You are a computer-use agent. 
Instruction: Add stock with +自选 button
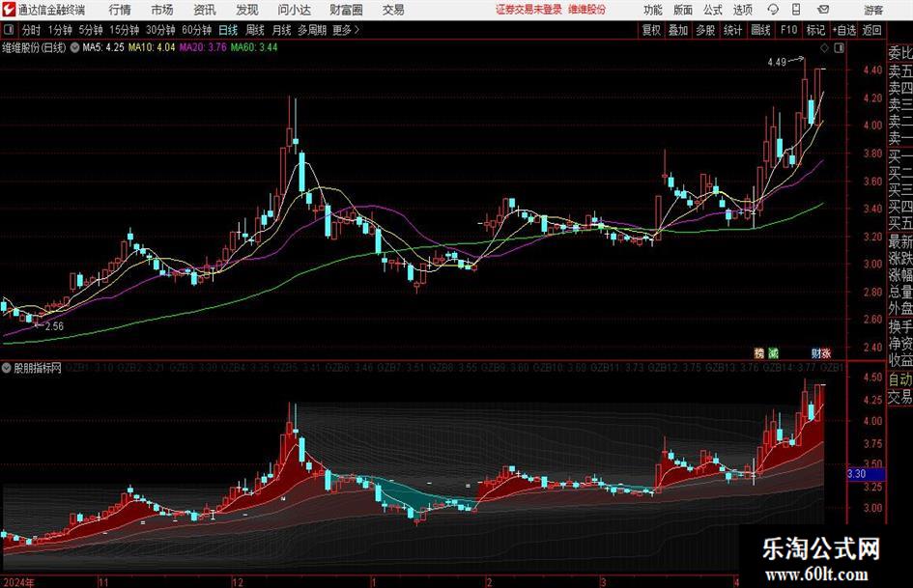click(843, 30)
